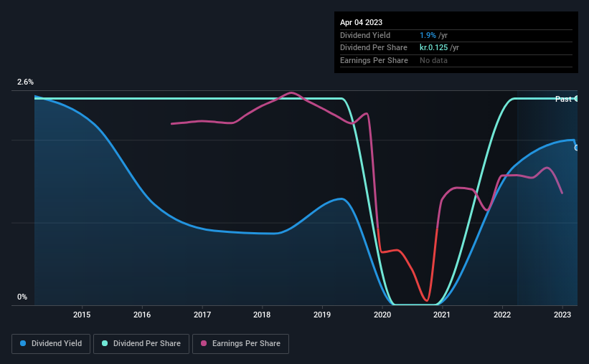589x364 pixels.
Task: Toggle the Dividend Yield legend button
Action: click(51, 344)
